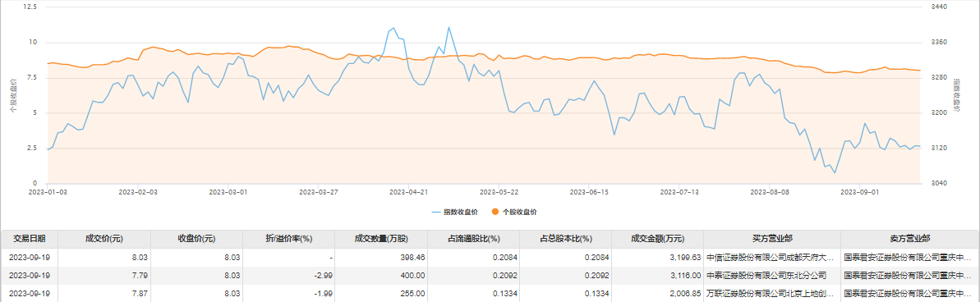The width and height of the screenshot is (980, 302).
Task: Click the left axis value 12.5
Action: click(x=30, y=7)
